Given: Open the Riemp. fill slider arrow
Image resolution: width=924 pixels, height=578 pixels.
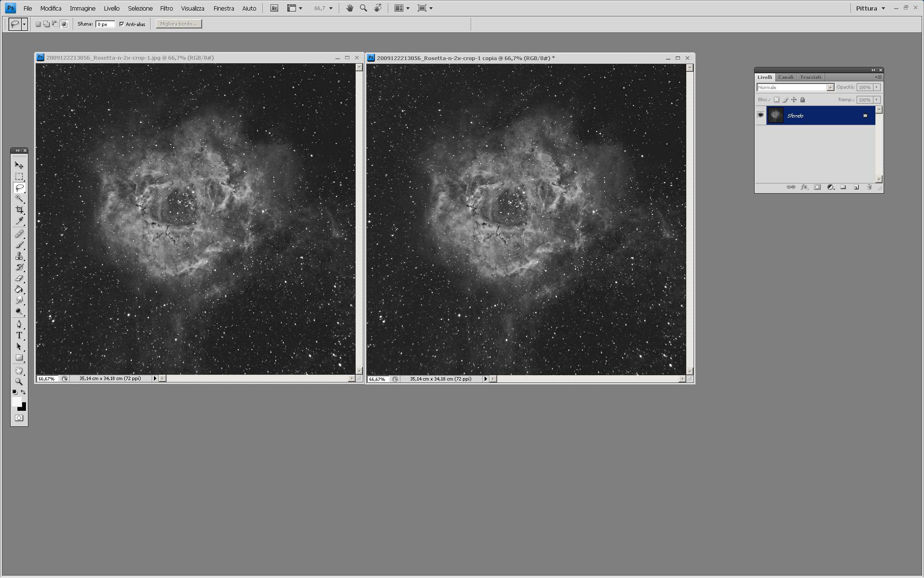Looking at the screenshot, I should pyautogui.click(x=877, y=100).
